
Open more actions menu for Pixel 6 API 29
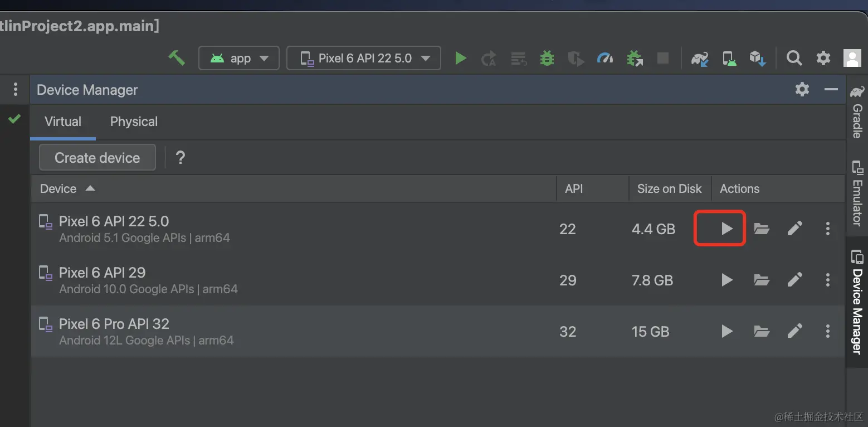pyautogui.click(x=828, y=279)
